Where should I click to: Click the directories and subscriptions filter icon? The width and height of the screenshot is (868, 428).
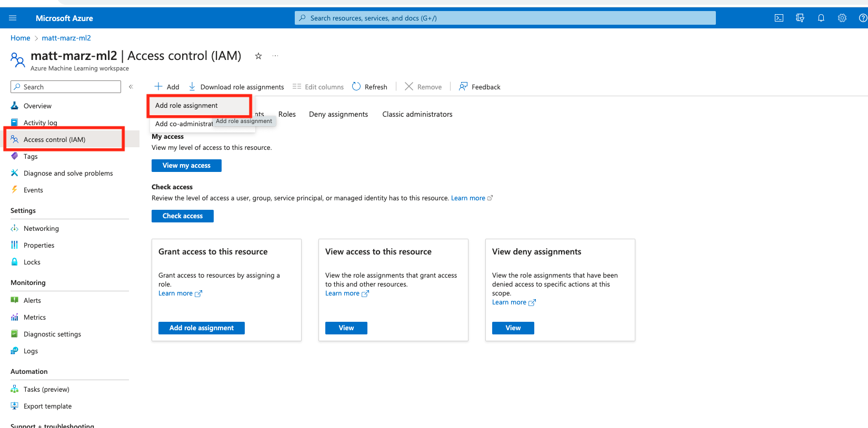point(800,18)
